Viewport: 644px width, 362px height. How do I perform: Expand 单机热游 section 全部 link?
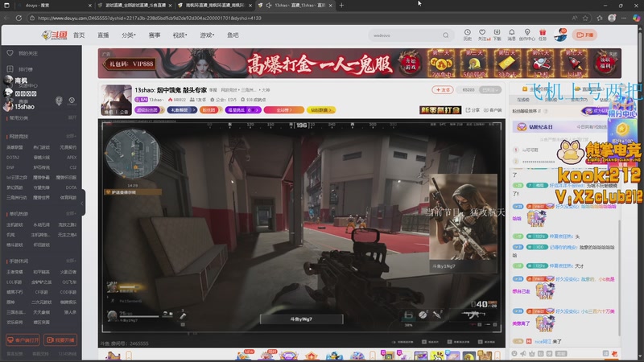(x=71, y=214)
